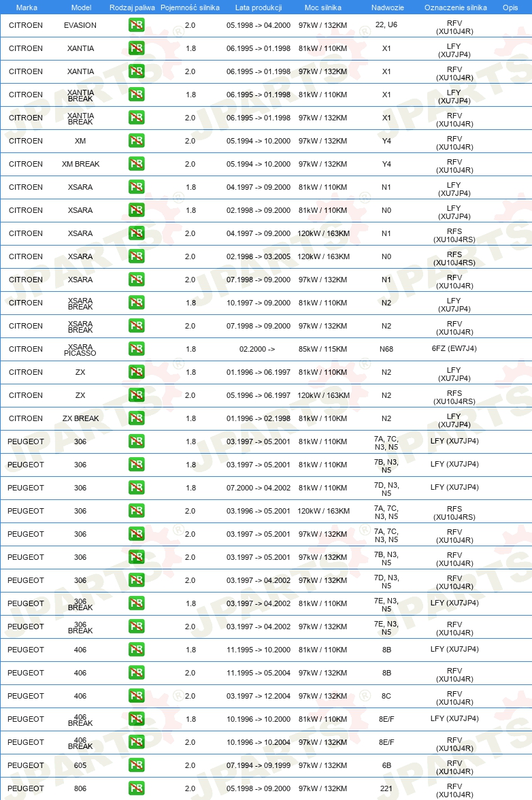Click the '05.1996 -> 06.1997' production years cell
This screenshot has width=532, height=800.
[x=259, y=395]
